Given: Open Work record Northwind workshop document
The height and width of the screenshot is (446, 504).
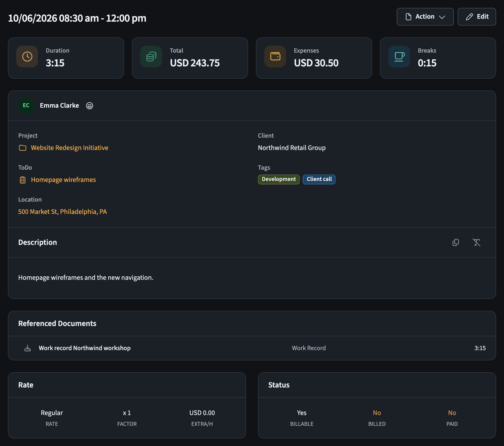Looking at the screenshot, I should (x=84, y=348).
